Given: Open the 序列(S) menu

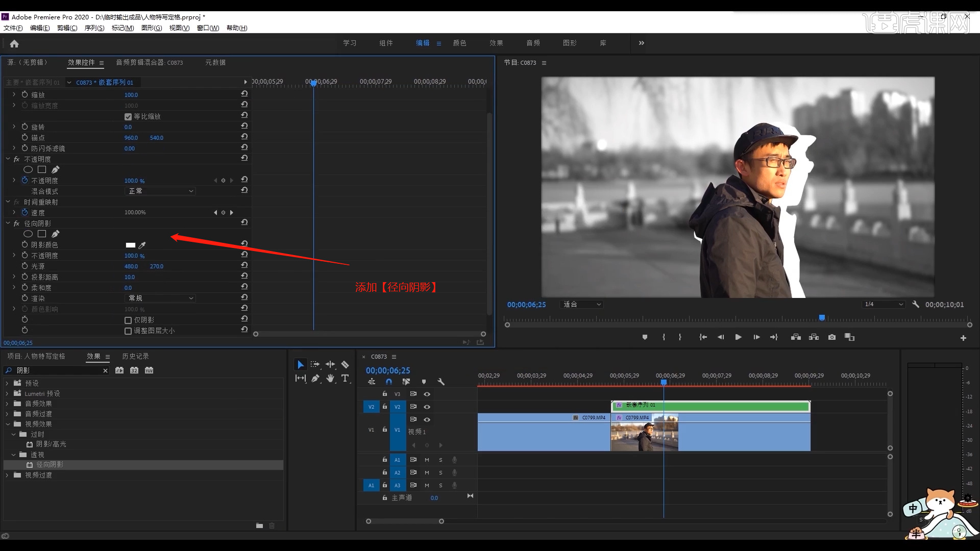Looking at the screenshot, I should pyautogui.click(x=94, y=28).
